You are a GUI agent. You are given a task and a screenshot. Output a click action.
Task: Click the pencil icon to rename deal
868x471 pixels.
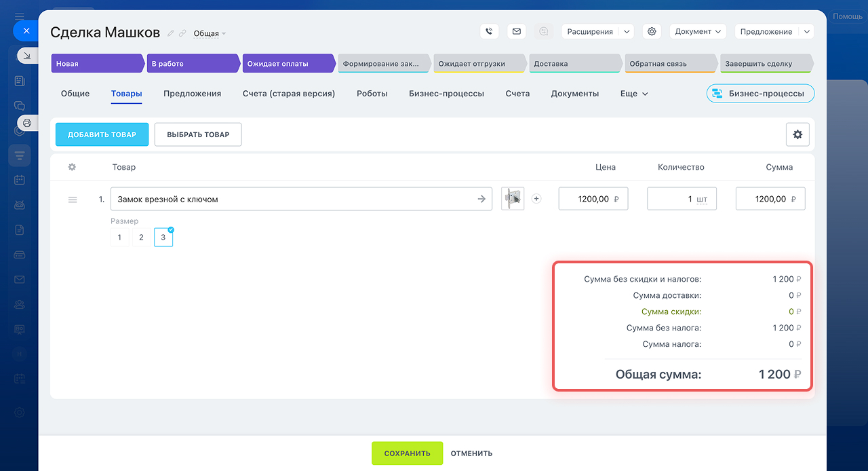[x=171, y=33]
